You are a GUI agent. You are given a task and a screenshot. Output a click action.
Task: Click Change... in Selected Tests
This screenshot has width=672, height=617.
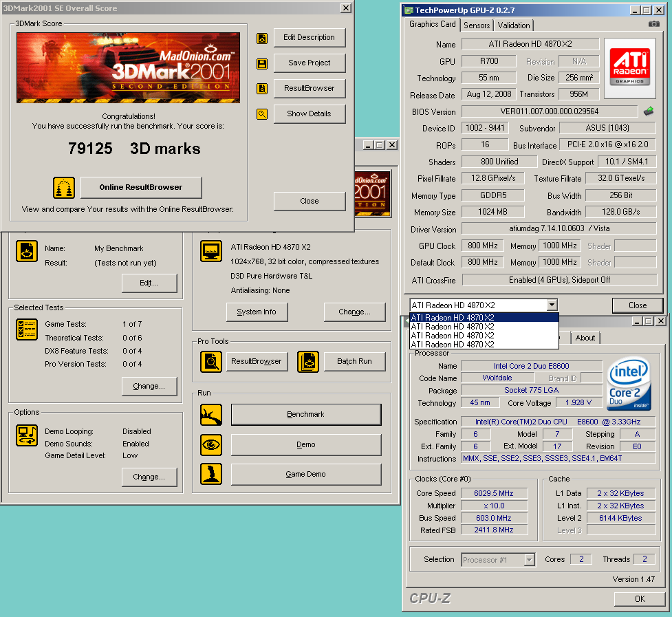[149, 387]
